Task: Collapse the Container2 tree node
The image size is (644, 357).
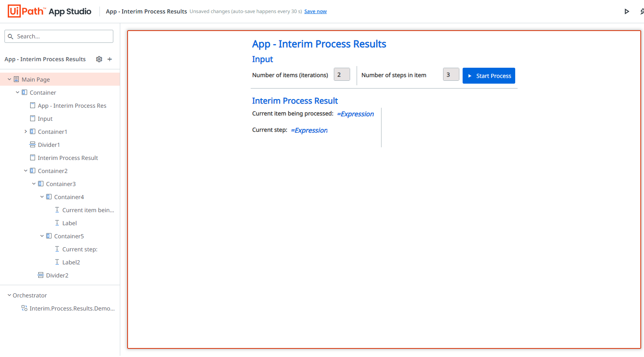Action: 26,171
